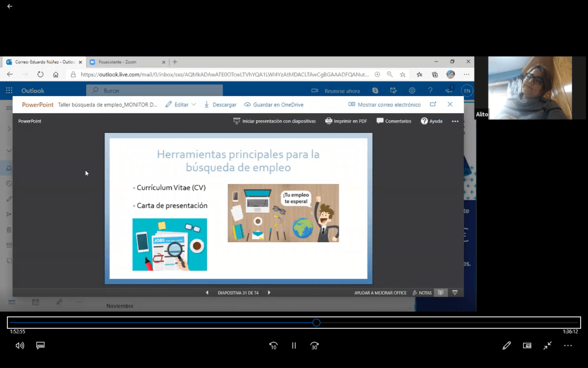Open the pen drawing tool
This screenshot has width=588, height=368.
pos(506,346)
